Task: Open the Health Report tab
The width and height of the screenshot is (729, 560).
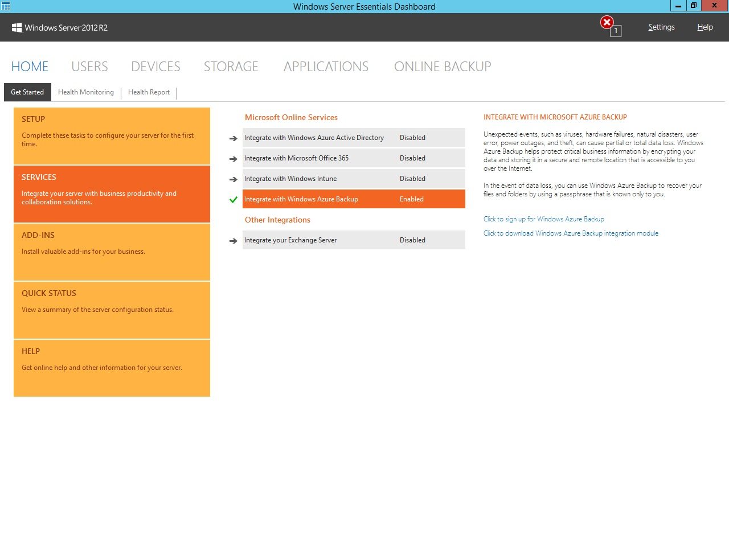Action: 149,92
